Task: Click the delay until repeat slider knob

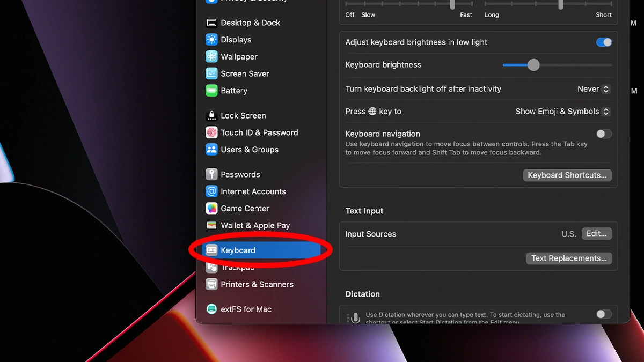Action: pos(561,4)
